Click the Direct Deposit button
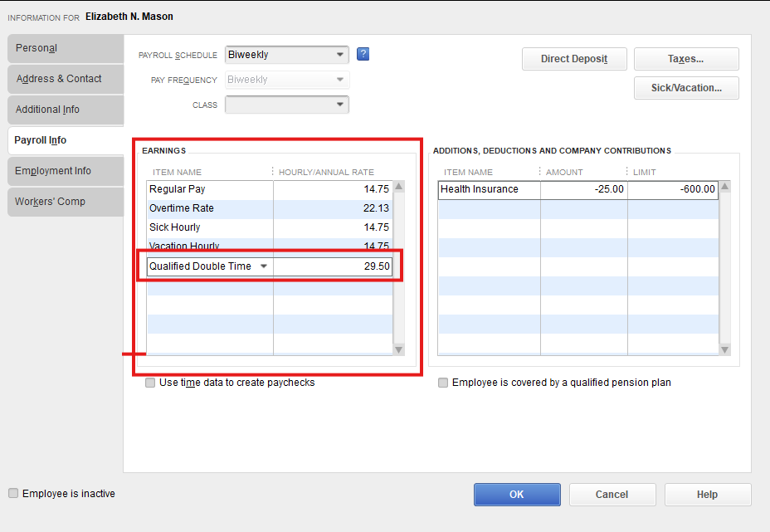Screen dimensions: 770x532 573,59
